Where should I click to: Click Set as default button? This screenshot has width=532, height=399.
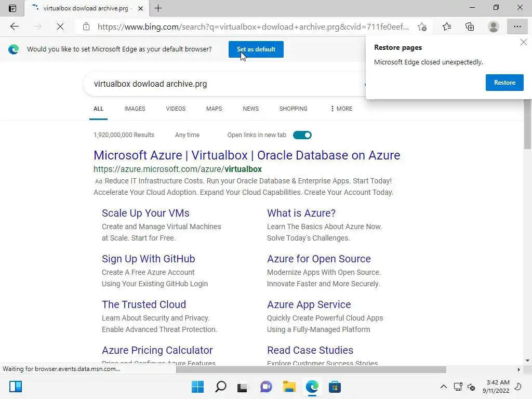pyautogui.click(x=256, y=49)
